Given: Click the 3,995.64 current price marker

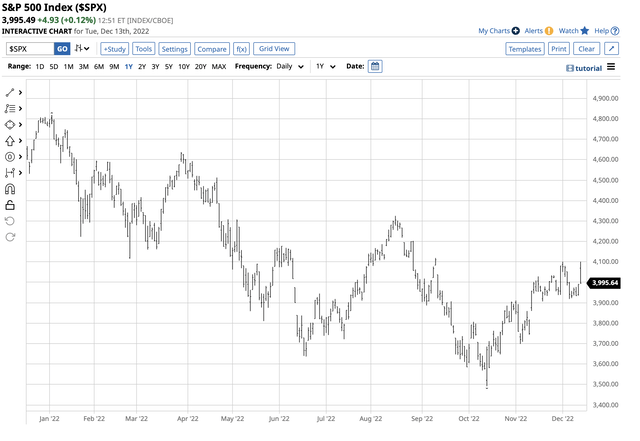Looking at the screenshot, I should click(x=604, y=283).
